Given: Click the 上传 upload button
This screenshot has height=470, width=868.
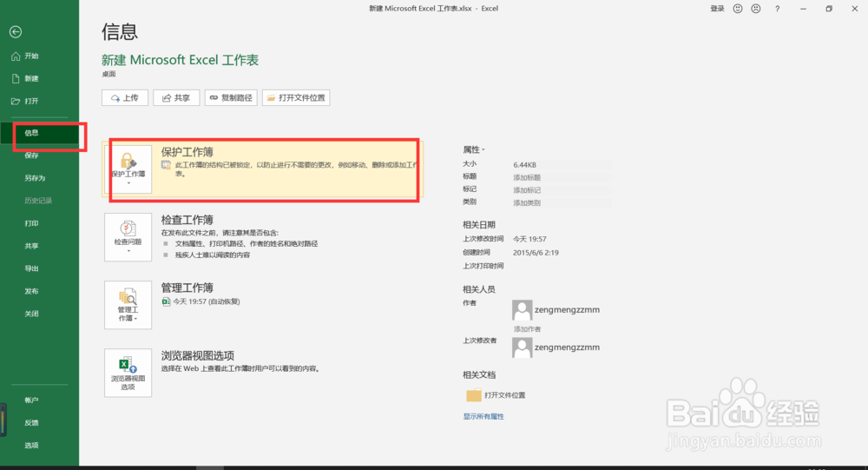Looking at the screenshot, I should (125, 98).
